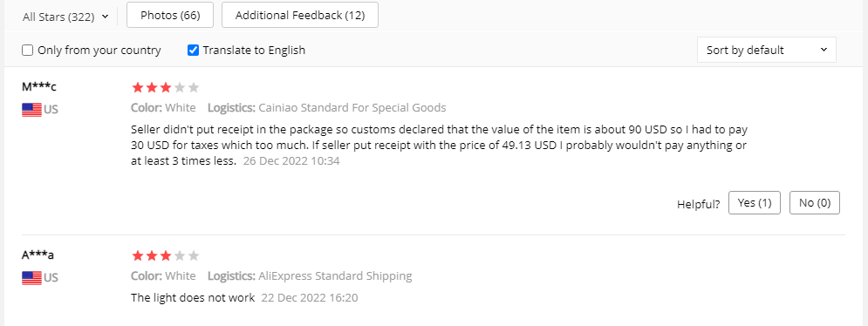Click the first red star in M***c's rating
868x326 pixels.
(137, 87)
